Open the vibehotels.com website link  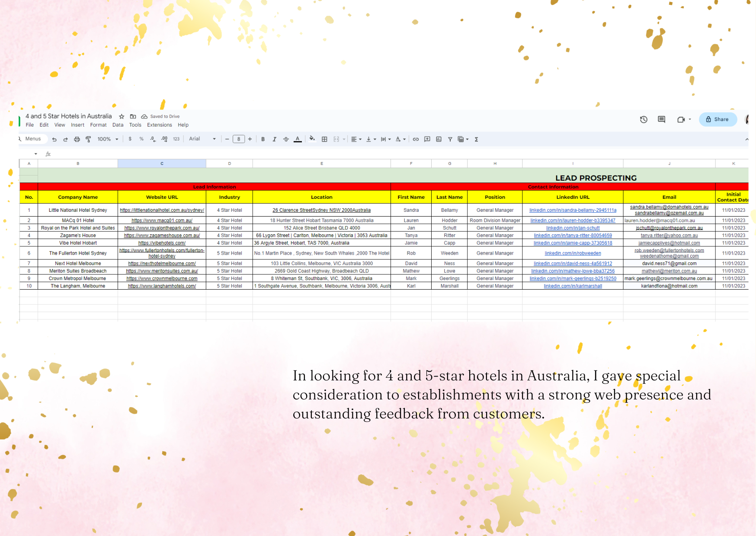pos(162,243)
